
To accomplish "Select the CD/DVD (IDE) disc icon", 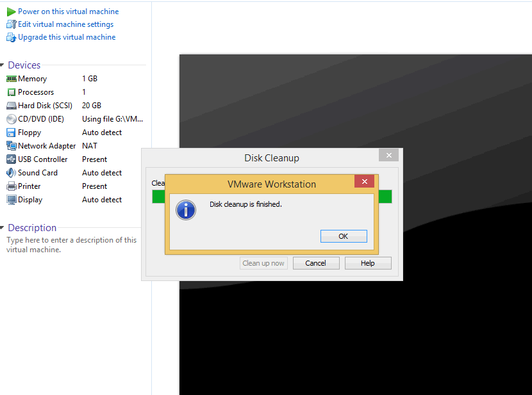I will (x=11, y=119).
